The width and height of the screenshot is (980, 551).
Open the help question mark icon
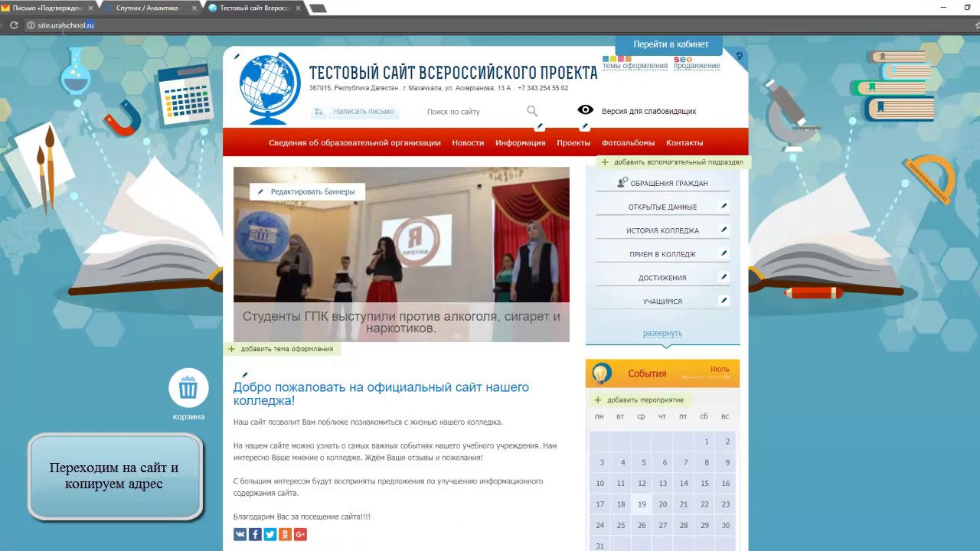point(739,56)
